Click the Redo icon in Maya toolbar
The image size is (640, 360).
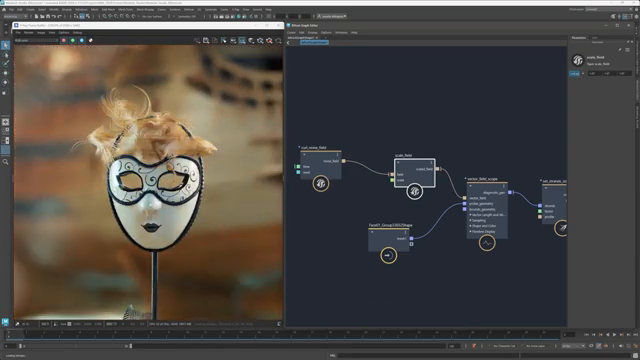60,17
